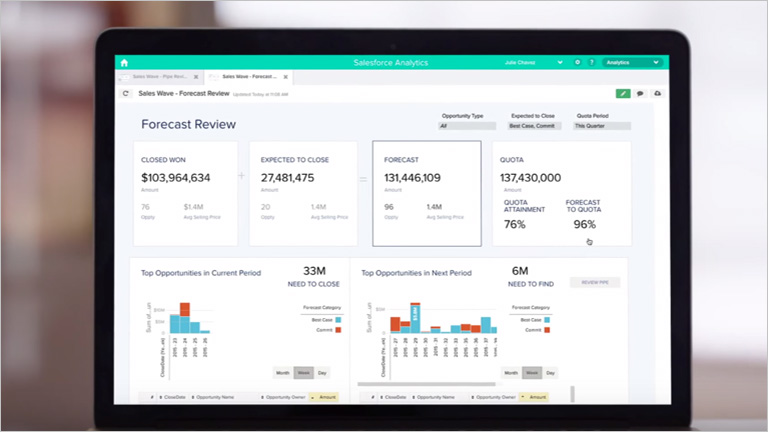The width and height of the screenshot is (768, 432).
Task: Select Week view in Next Period chart
Action: point(533,372)
